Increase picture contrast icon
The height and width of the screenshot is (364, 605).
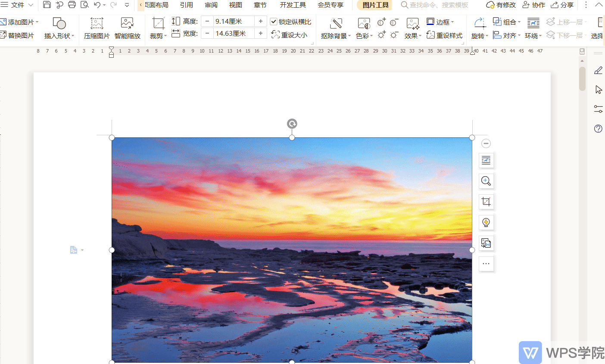pos(381,22)
